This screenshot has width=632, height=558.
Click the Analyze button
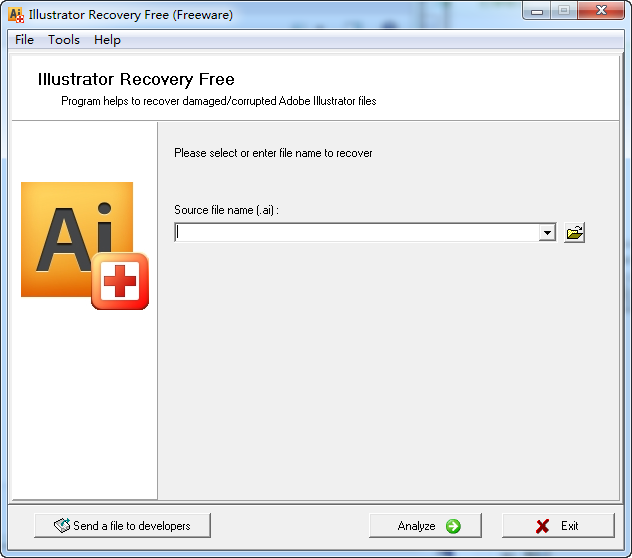click(x=425, y=525)
